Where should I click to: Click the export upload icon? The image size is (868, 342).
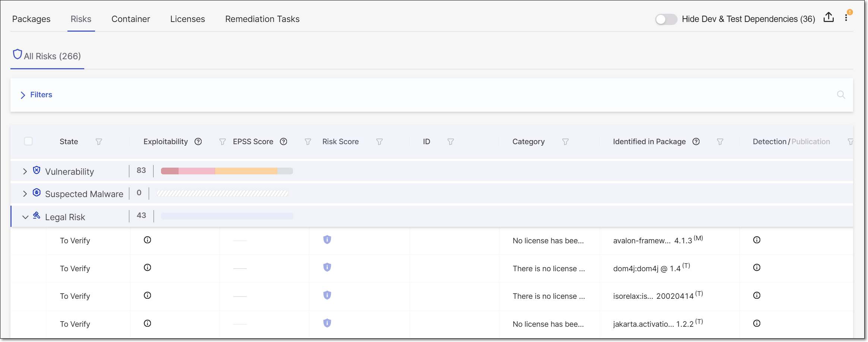[828, 18]
